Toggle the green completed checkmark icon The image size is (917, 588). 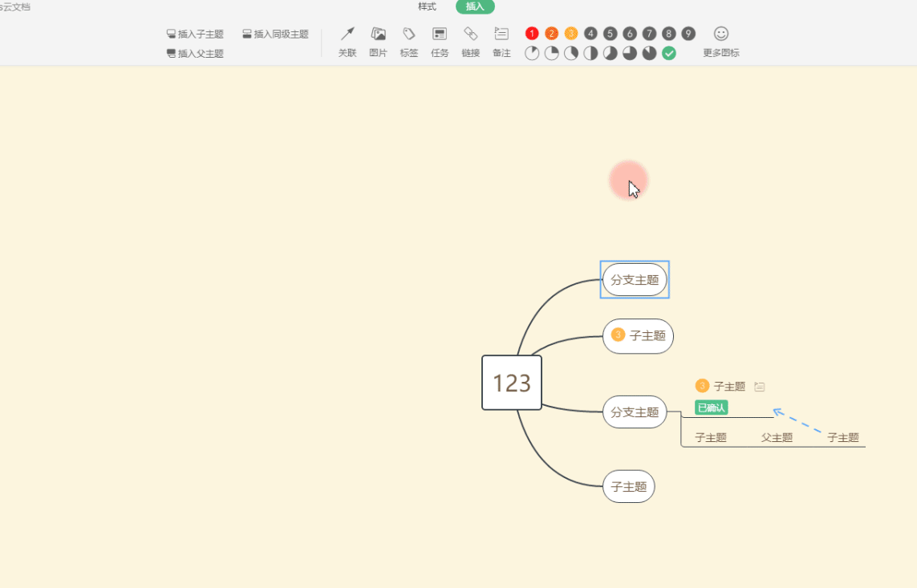[x=668, y=53]
